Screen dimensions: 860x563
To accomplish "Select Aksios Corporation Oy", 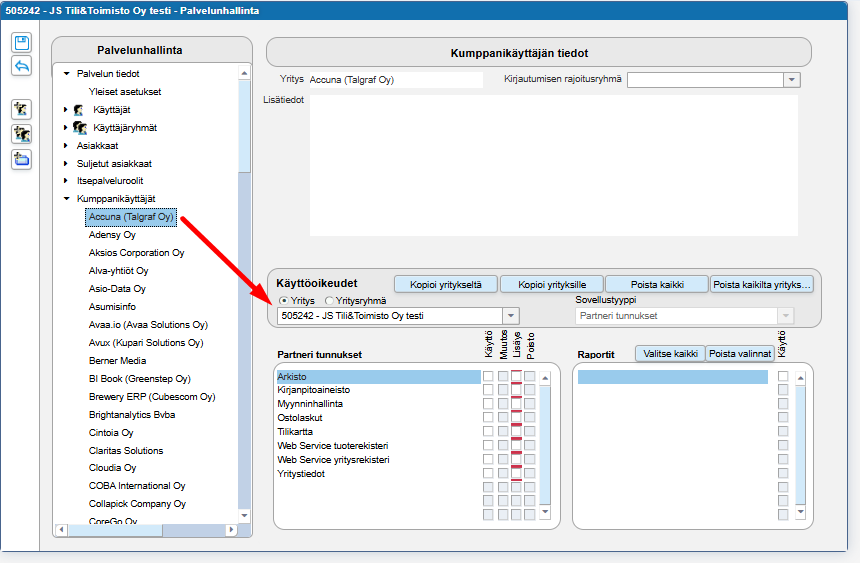I will click(137, 253).
